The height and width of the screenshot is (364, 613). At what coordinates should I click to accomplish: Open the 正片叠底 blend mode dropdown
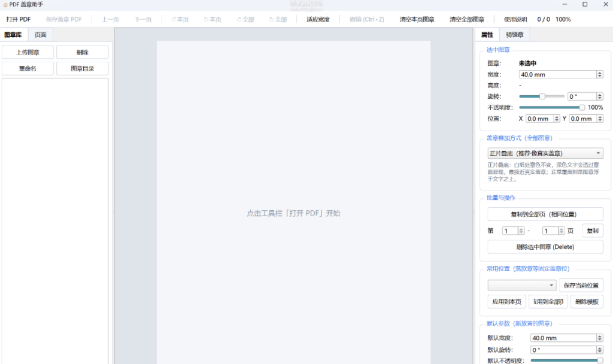tap(545, 153)
